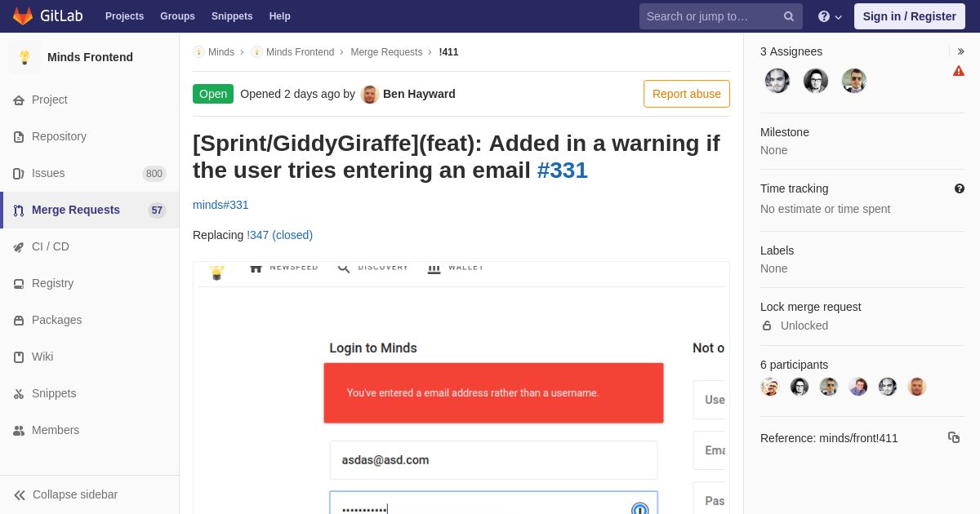This screenshot has width=980, height=514.
Task: Open the Groups menu
Action: tap(177, 16)
